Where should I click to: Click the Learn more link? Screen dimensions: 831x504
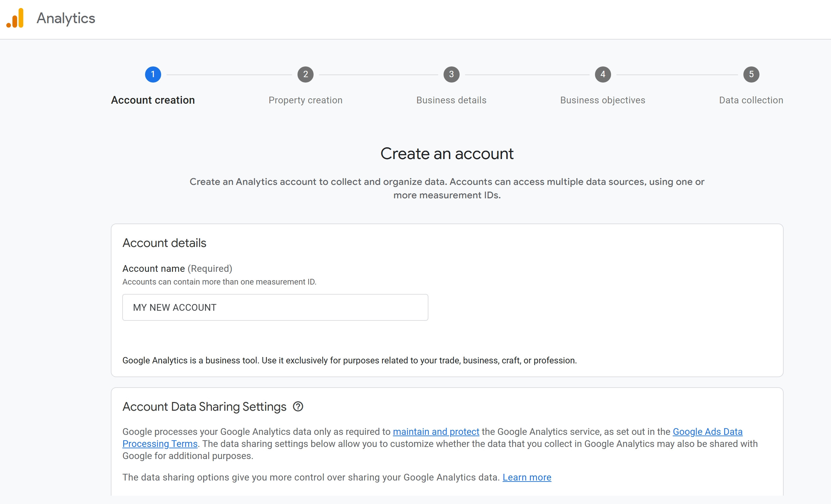tap(527, 477)
